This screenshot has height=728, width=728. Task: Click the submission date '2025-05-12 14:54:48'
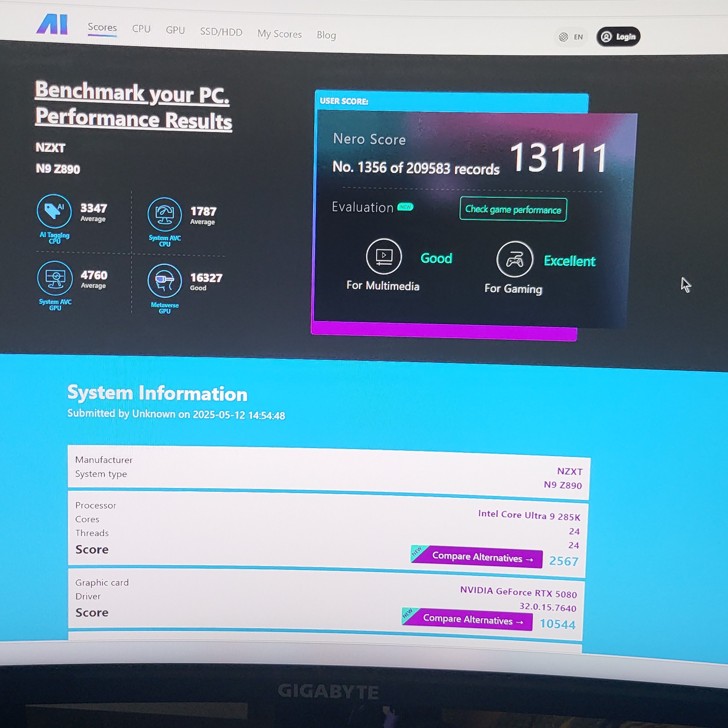coord(239,415)
